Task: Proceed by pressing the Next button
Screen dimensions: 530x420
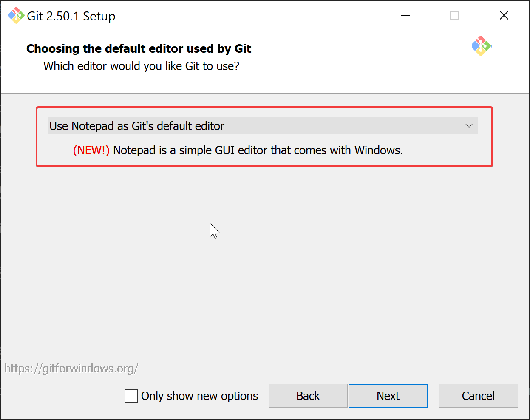Action: 388,396
